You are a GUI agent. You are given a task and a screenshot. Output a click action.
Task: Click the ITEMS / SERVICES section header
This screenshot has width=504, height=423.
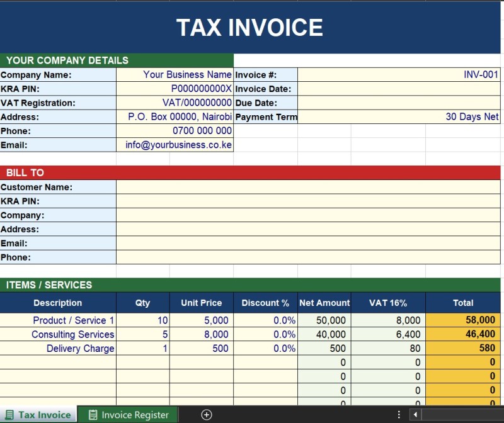coord(250,285)
